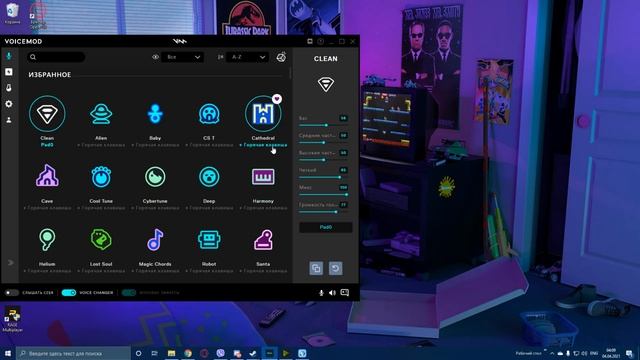Click the random voice dice icon
The width and height of the screenshot is (640, 360).
point(281,57)
